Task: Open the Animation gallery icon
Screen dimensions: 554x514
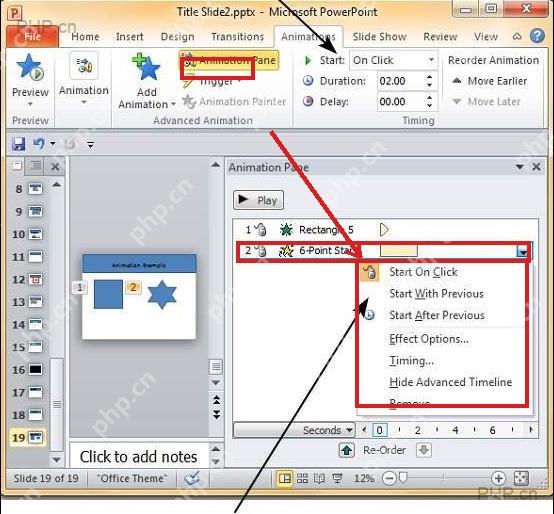Action: tap(84, 65)
